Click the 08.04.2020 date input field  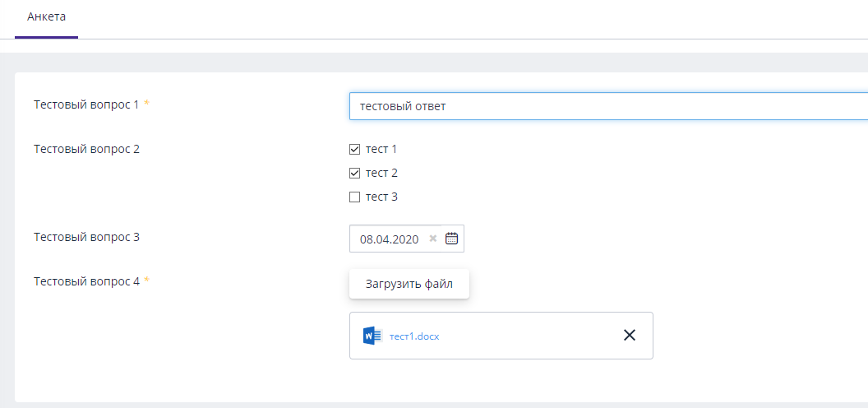(390, 239)
